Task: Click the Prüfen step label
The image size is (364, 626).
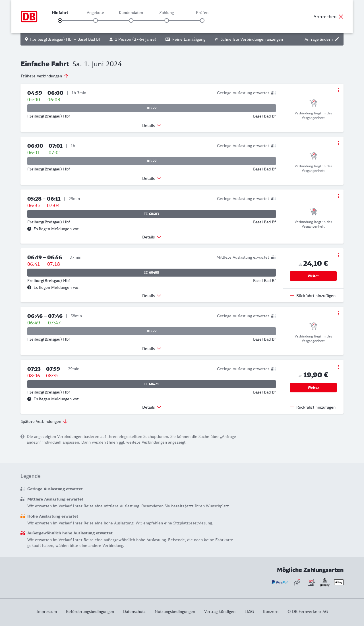Action: (202, 13)
